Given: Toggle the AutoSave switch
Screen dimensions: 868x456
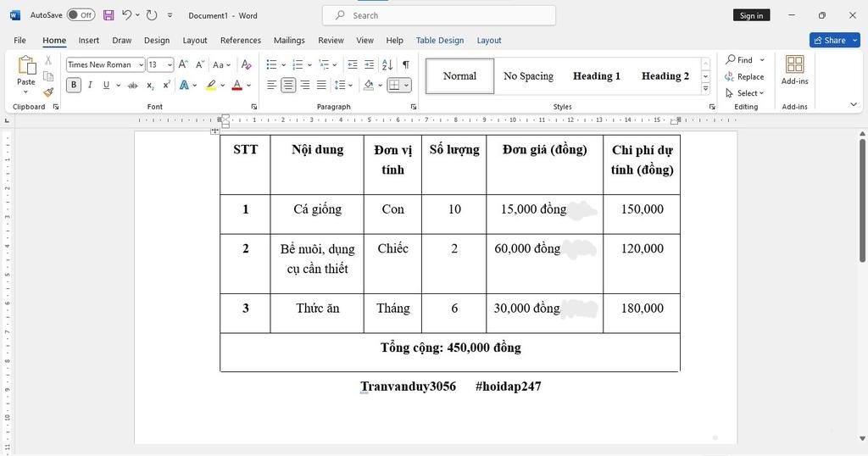Looking at the screenshot, I should tap(81, 15).
